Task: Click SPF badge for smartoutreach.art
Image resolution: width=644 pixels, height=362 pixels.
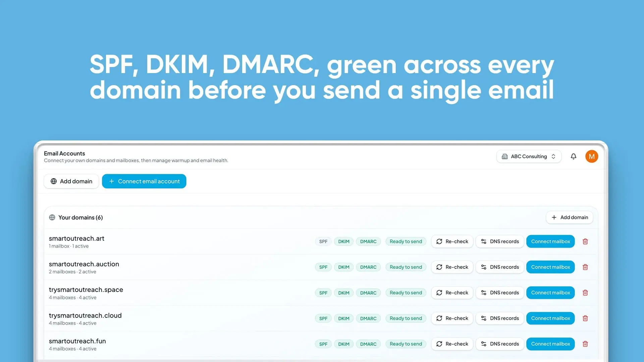Action: tap(323, 242)
